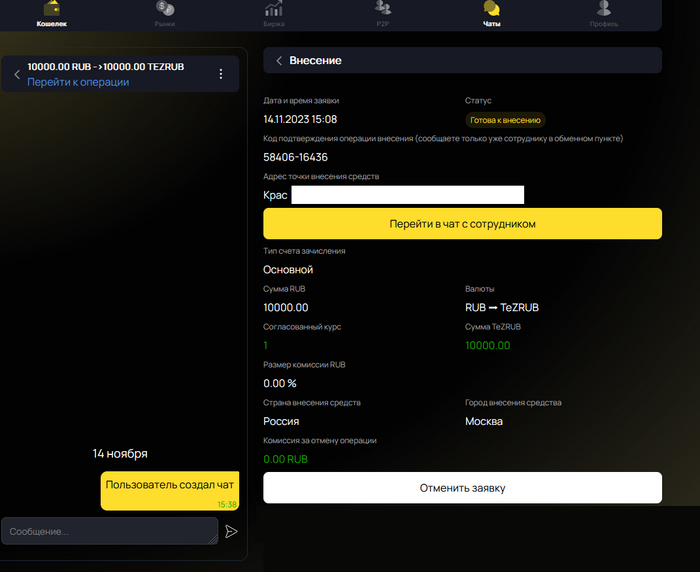Click the 0.00 RUB cancellation fee
Viewport: 700px width, 572px height.
(x=286, y=459)
